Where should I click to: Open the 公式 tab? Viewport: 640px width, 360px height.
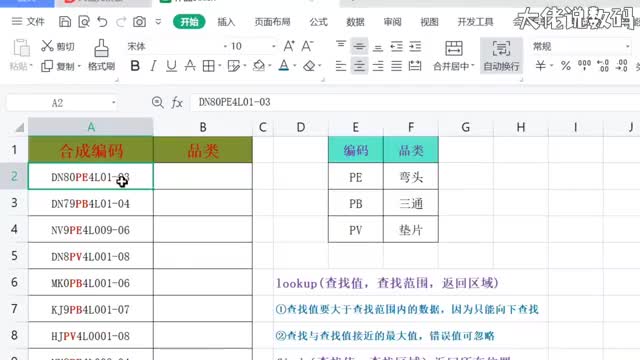[x=318, y=22]
